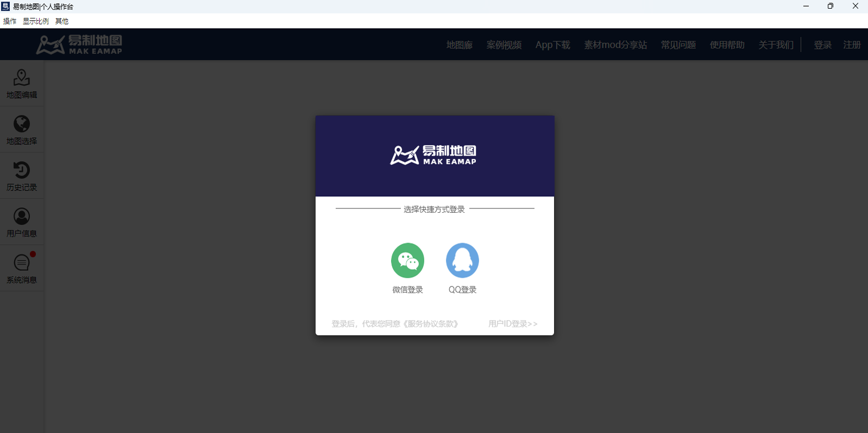Click the 易制地图 logo in login dialog
868x433 pixels.
click(433, 155)
